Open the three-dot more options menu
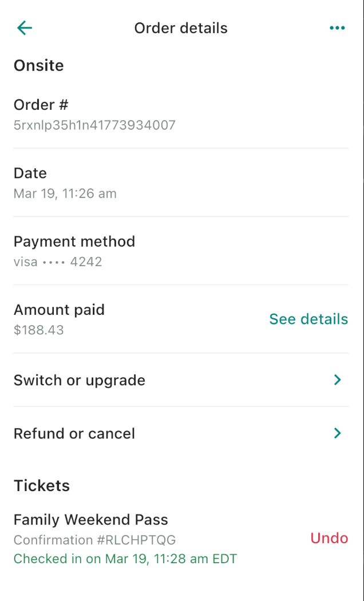Image resolution: width=364 pixels, height=601 pixels. pos(337,28)
